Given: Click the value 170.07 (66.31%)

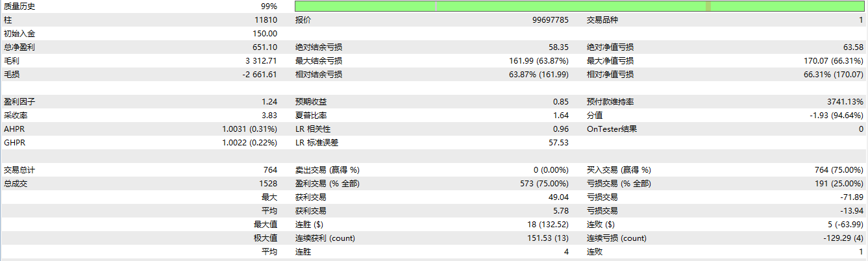Looking at the screenshot, I should tap(834, 61).
